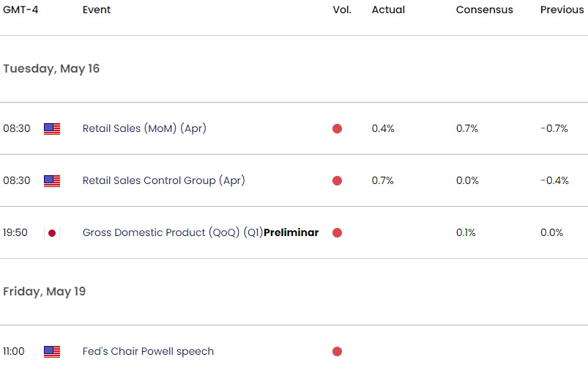Click US flag beside Retail Sales Control Group
This screenshot has width=588, height=368.
pos(51,180)
